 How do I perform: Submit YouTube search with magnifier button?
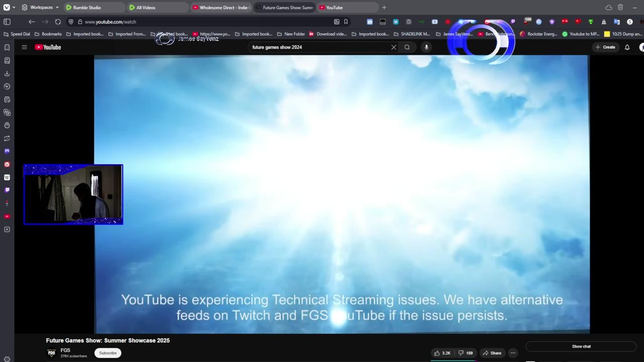coord(407,47)
